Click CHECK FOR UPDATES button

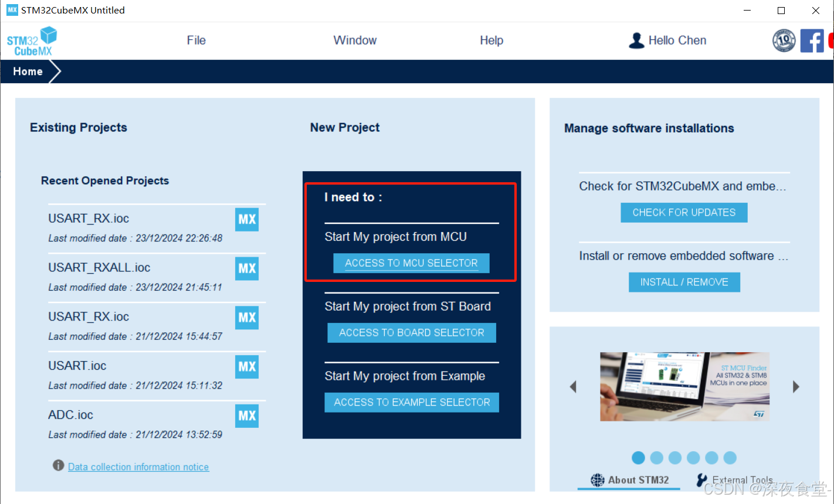click(684, 213)
